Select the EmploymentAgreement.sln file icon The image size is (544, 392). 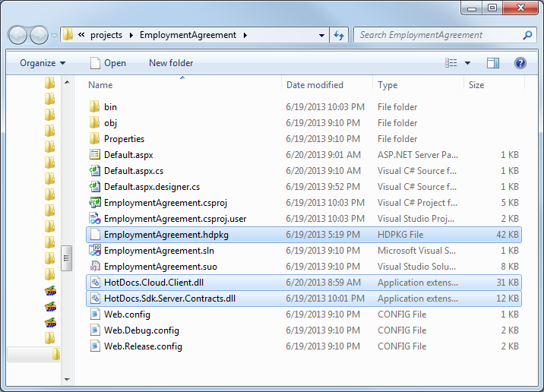pyautogui.click(x=94, y=251)
